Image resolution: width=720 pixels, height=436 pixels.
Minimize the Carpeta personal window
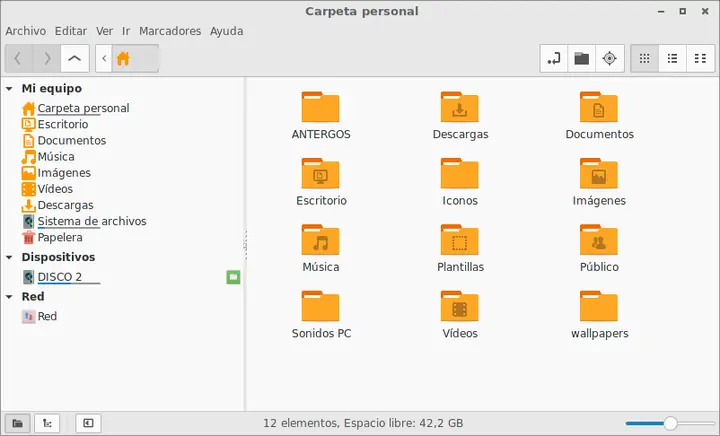point(661,11)
